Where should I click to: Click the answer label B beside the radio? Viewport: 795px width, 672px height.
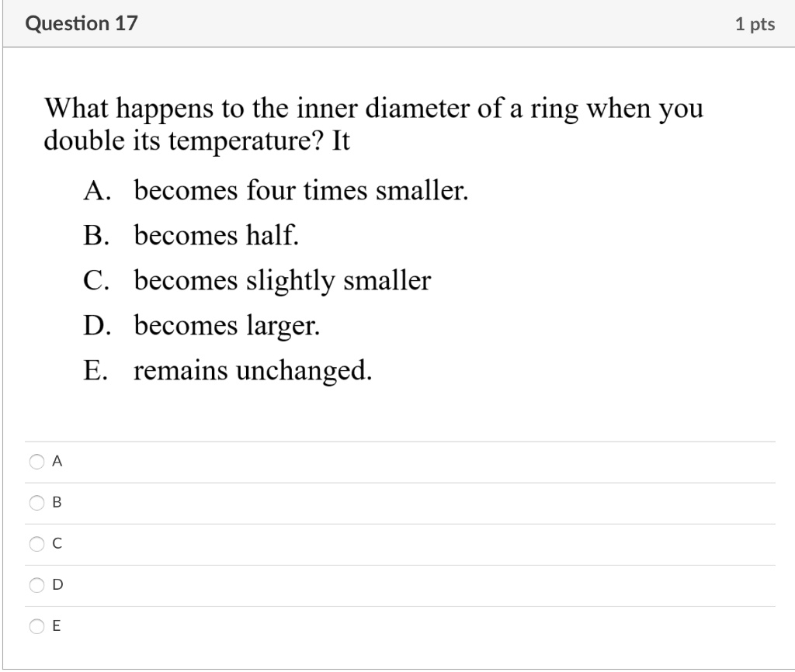click(57, 502)
